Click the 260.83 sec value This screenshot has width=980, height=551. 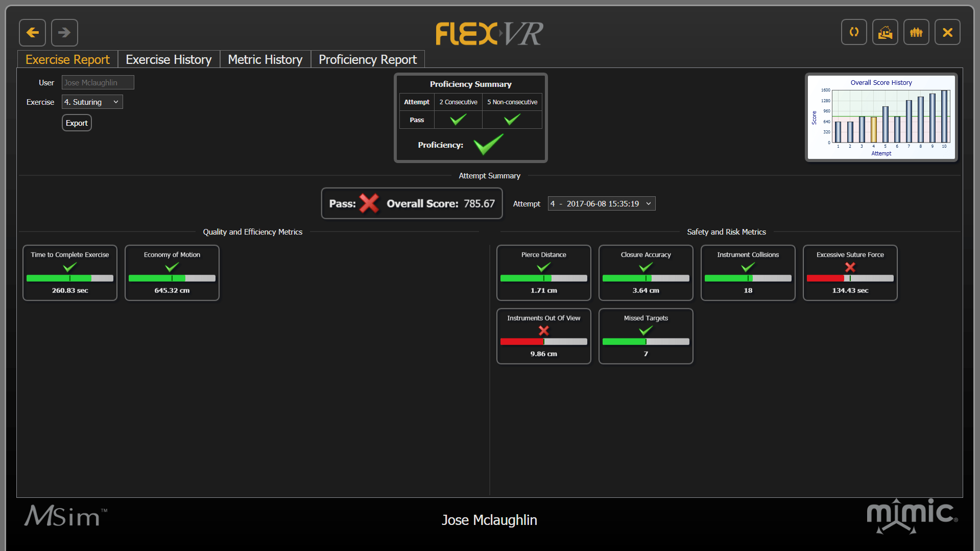70,290
